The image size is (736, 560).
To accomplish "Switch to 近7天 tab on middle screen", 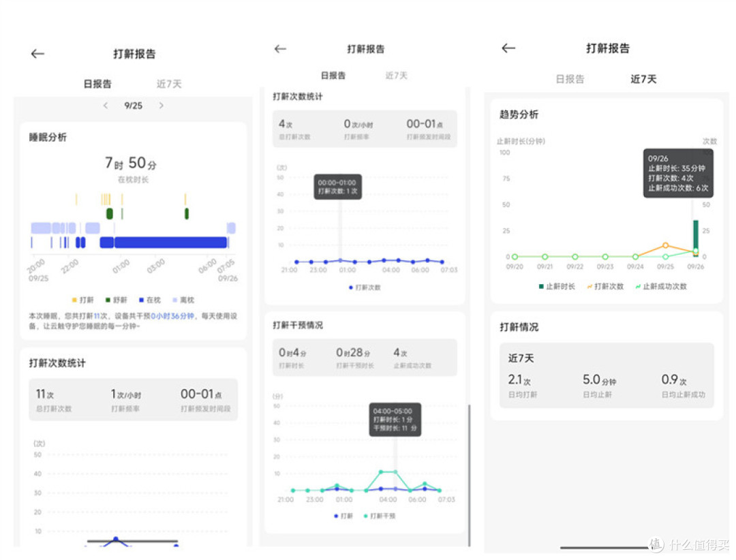I will tap(397, 76).
